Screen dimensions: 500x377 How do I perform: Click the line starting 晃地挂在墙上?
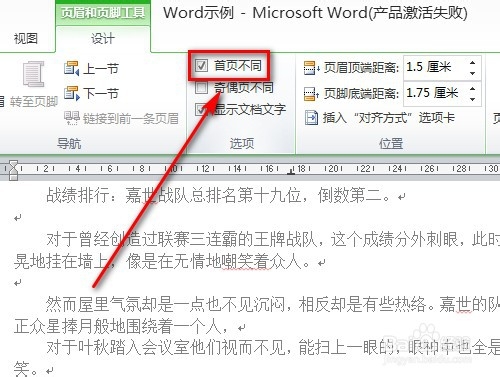169,261
